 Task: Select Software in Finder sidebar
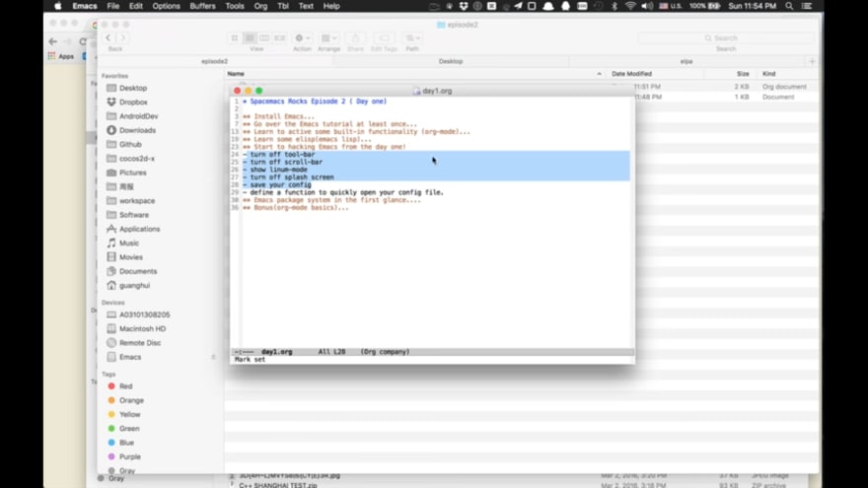point(134,215)
